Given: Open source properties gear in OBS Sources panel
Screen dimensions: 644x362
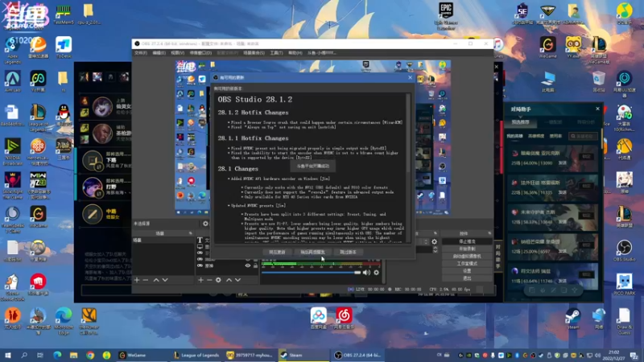Looking at the screenshot, I should [x=218, y=280].
